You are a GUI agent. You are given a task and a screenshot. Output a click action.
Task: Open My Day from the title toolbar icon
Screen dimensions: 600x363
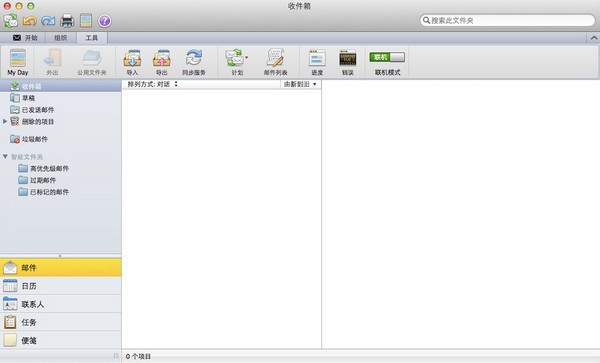point(86,21)
